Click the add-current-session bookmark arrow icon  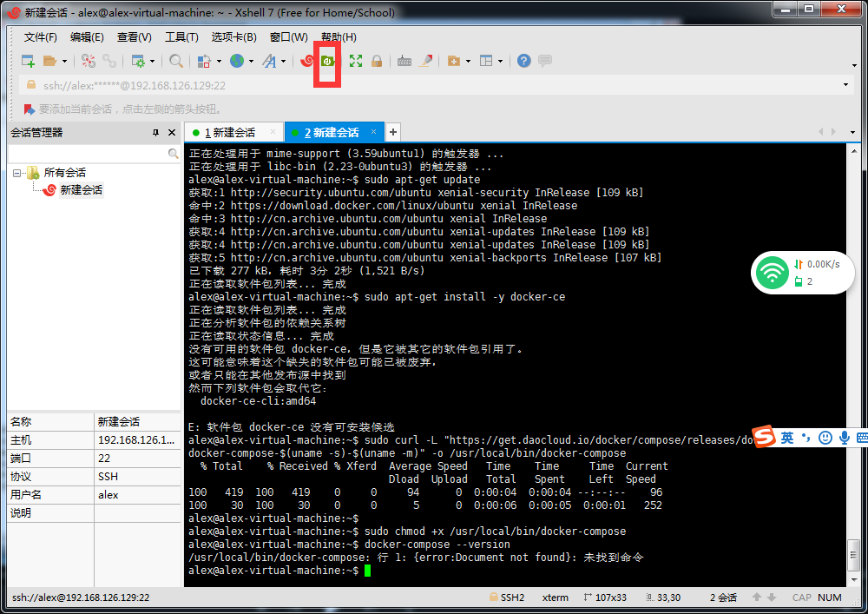(x=30, y=109)
